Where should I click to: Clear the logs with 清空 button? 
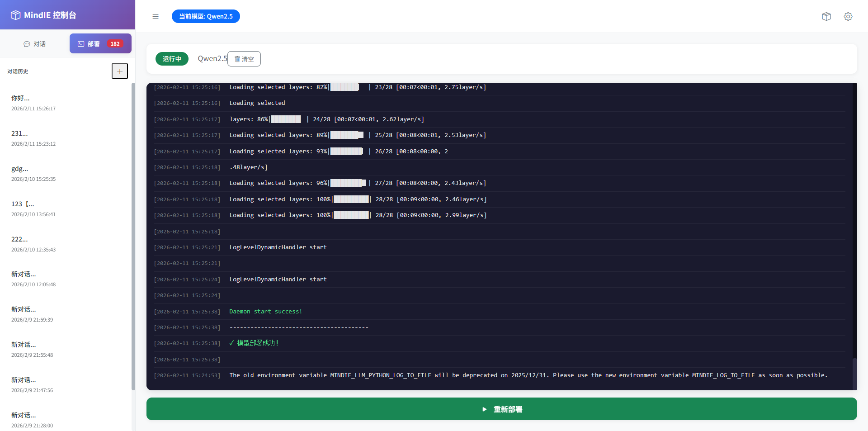[x=244, y=59]
